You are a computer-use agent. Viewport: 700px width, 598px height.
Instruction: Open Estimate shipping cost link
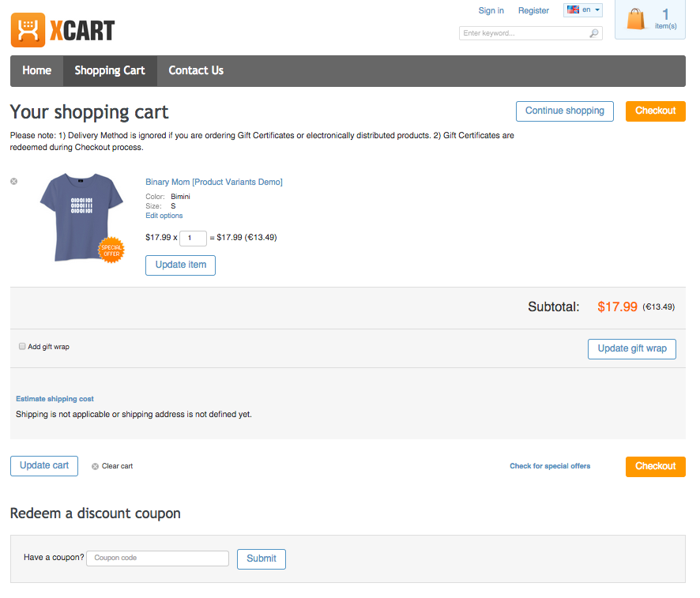(55, 399)
